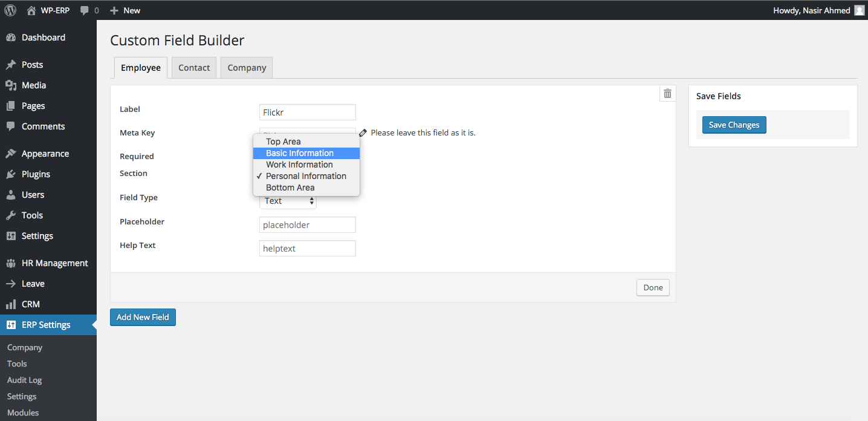Image resolution: width=868 pixels, height=421 pixels.
Task: Click the avatar next to Howdy, Nasir Ahmed
Action: pos(859,10)
